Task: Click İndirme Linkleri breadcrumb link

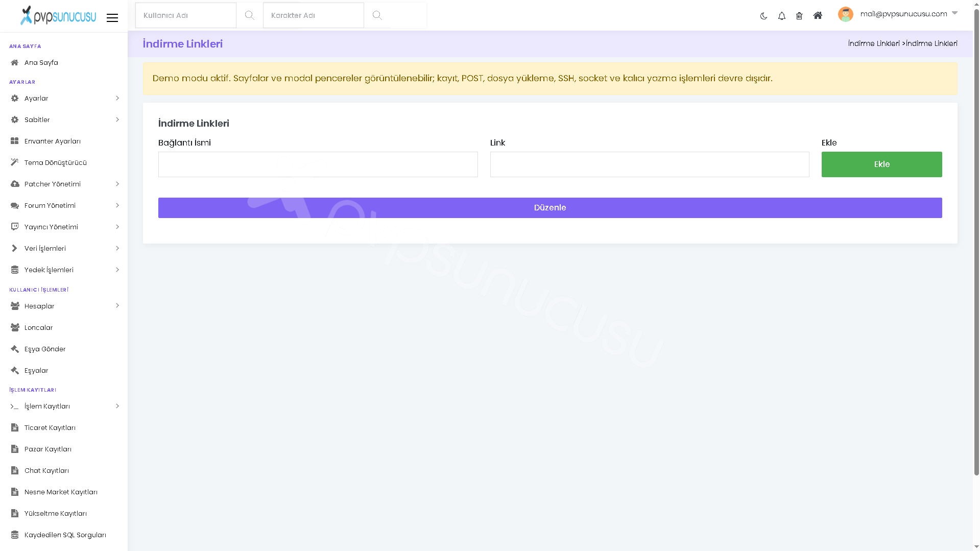Action: point(873,43)
